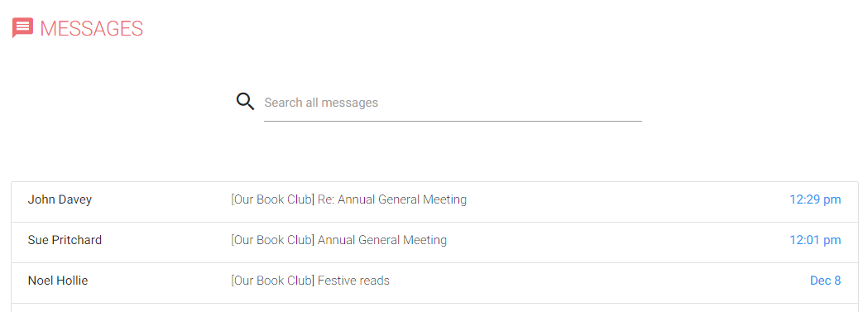Click the sender name Sue Pritchard
This screenshot has height=312, width=868.
click(65, 240)
